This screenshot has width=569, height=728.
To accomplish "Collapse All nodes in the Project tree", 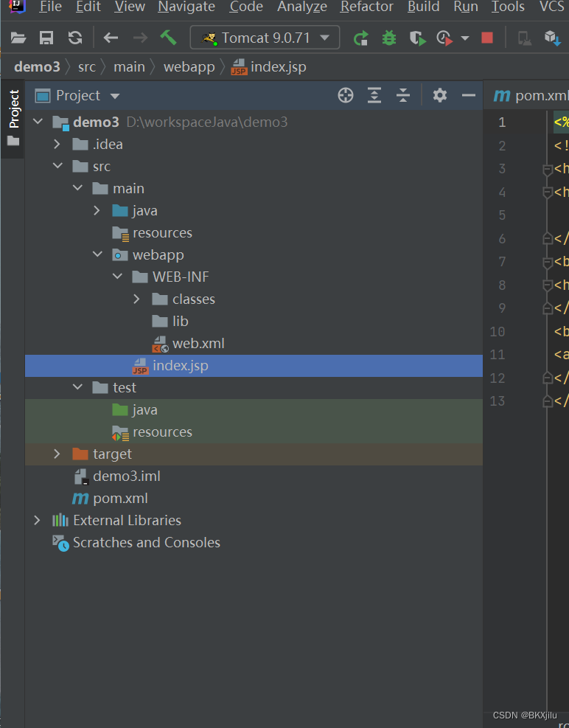I will click(x=402, y=95).
